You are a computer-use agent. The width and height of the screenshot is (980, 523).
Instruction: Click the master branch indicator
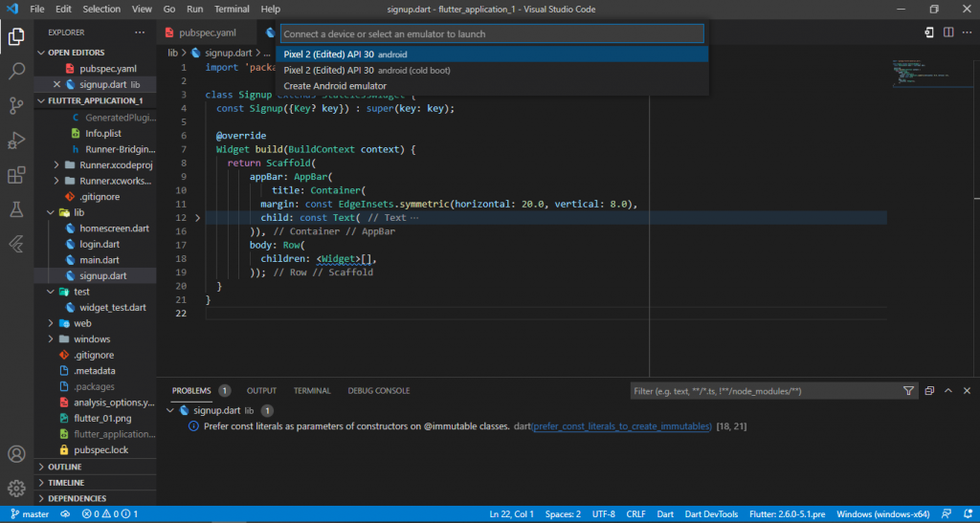[x=30, y=514]
